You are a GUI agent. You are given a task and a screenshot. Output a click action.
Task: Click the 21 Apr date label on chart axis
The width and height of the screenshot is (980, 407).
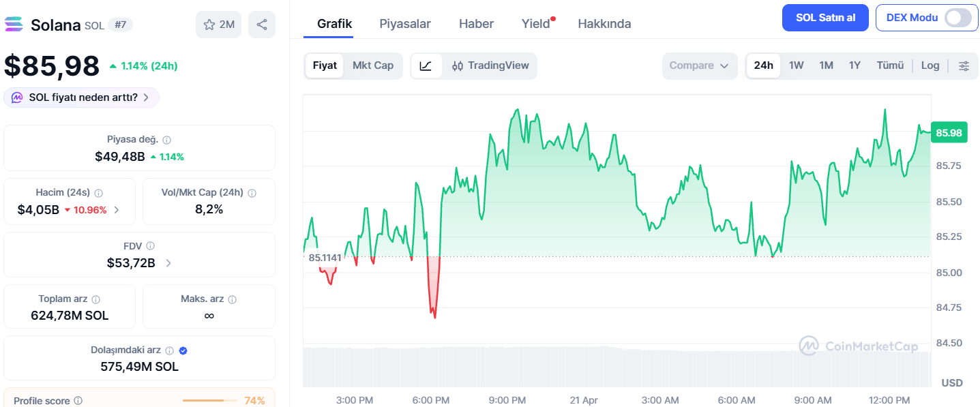tap(584, 400)
